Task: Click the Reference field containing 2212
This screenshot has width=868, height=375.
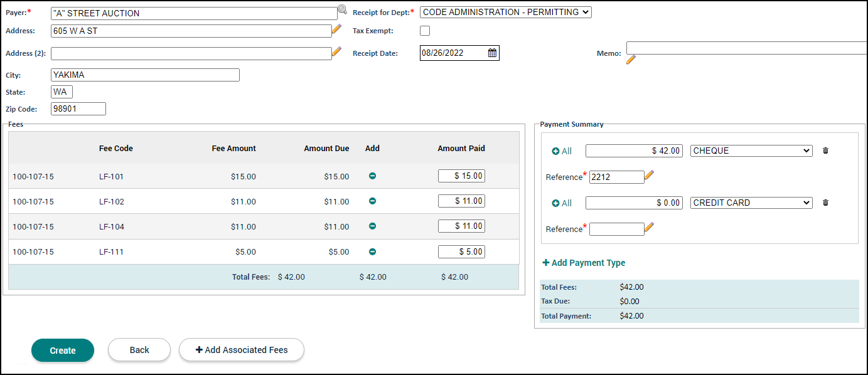Action: [617, 177]
